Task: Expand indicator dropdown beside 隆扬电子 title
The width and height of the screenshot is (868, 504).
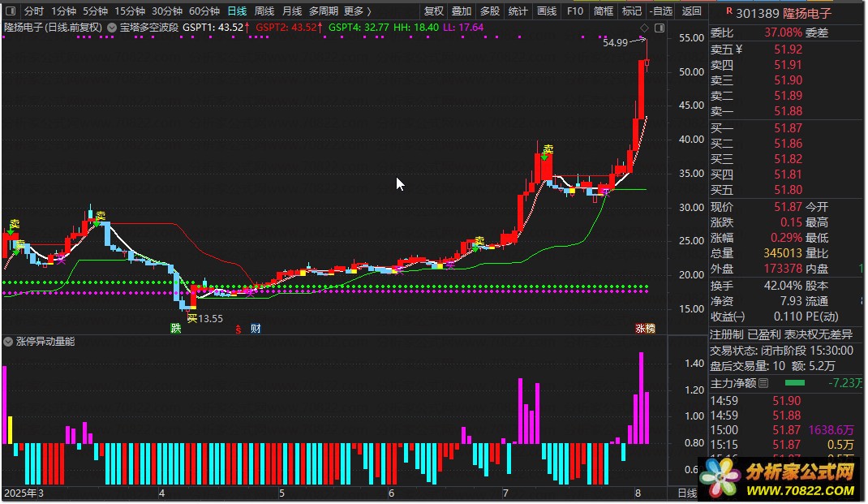Action: (111, 27)
